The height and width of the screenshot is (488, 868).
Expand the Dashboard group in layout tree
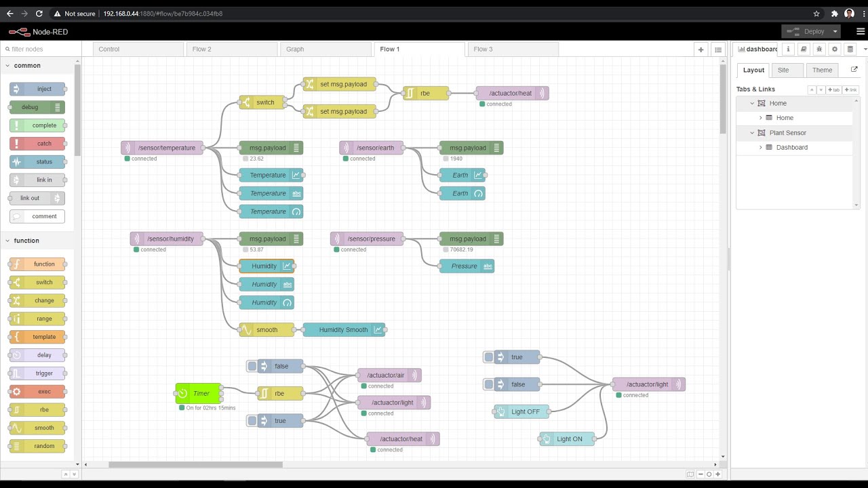point(761,147)
